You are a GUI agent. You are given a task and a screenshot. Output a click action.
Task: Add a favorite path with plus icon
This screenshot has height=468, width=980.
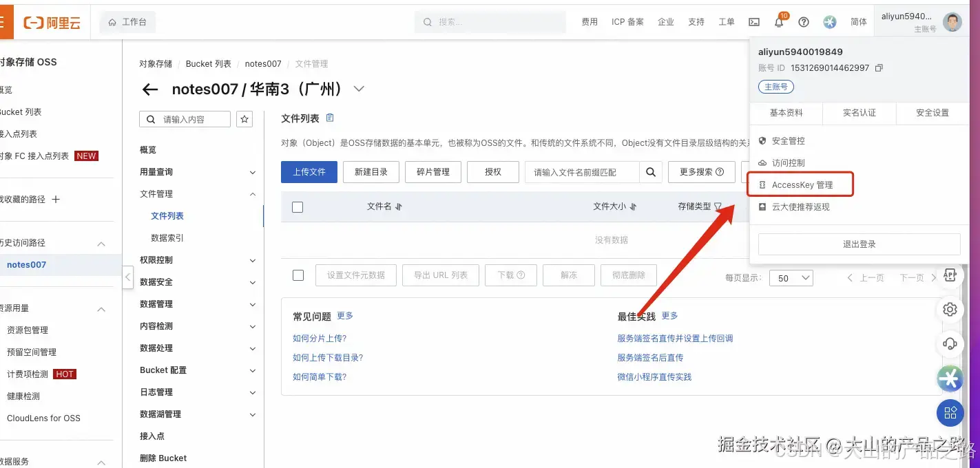click(56, 200)
